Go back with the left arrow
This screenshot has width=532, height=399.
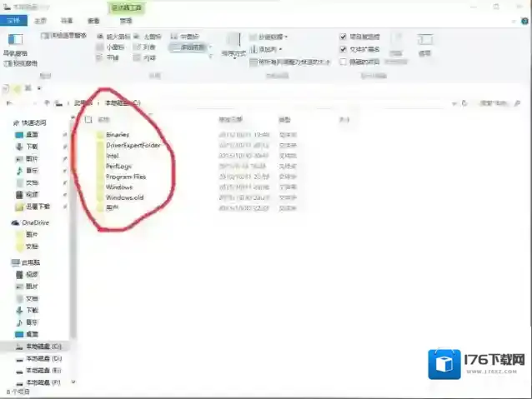[x=9, y=103]
